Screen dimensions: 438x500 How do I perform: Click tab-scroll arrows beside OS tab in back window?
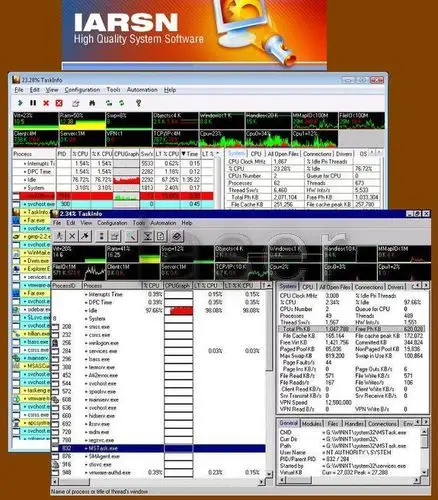(375, 153)
